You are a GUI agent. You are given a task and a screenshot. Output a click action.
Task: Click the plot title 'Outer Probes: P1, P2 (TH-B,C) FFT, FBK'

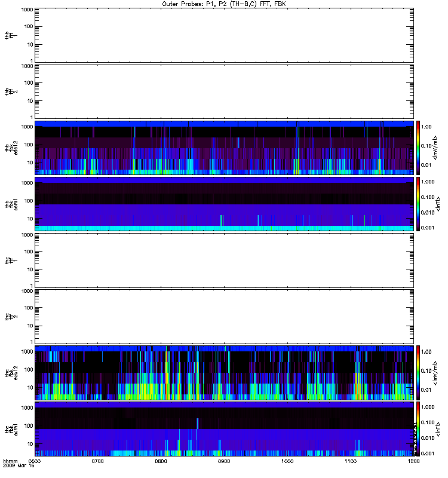click(x=224, y=4)
